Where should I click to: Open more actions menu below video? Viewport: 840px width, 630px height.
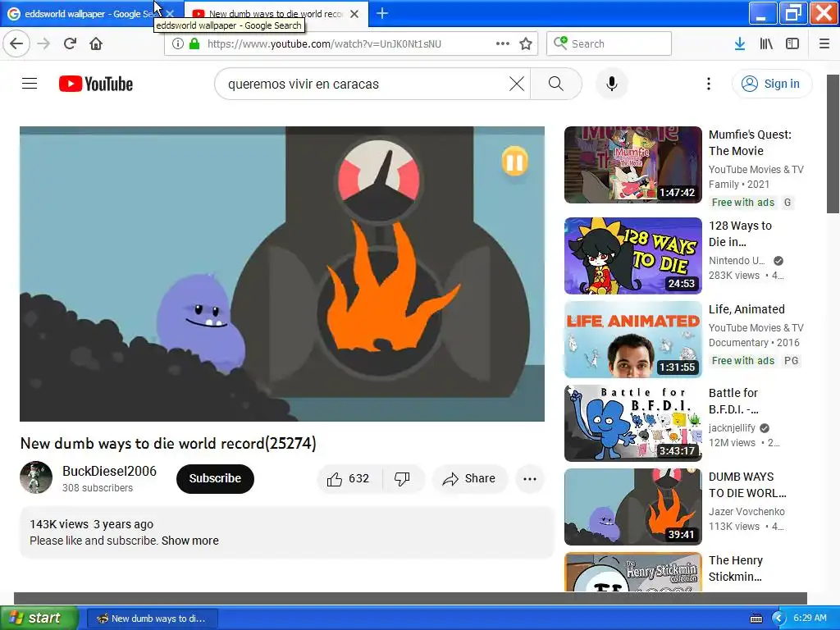tap(530, 478)
